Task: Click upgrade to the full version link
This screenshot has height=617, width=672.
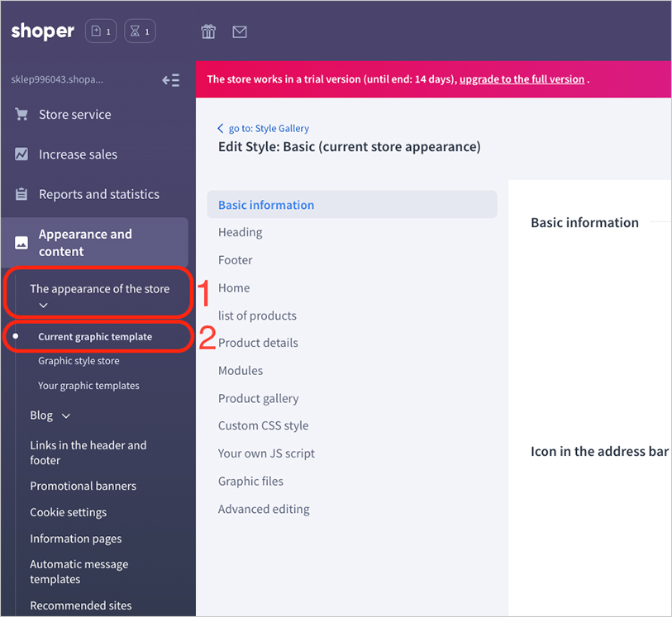Action: (522, 79)
